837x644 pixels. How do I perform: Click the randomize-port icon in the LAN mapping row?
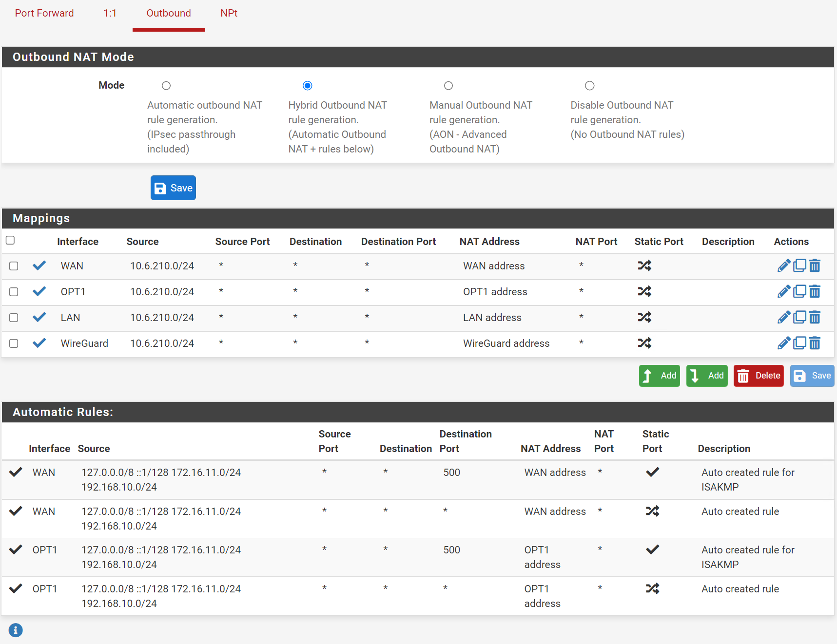644,317
